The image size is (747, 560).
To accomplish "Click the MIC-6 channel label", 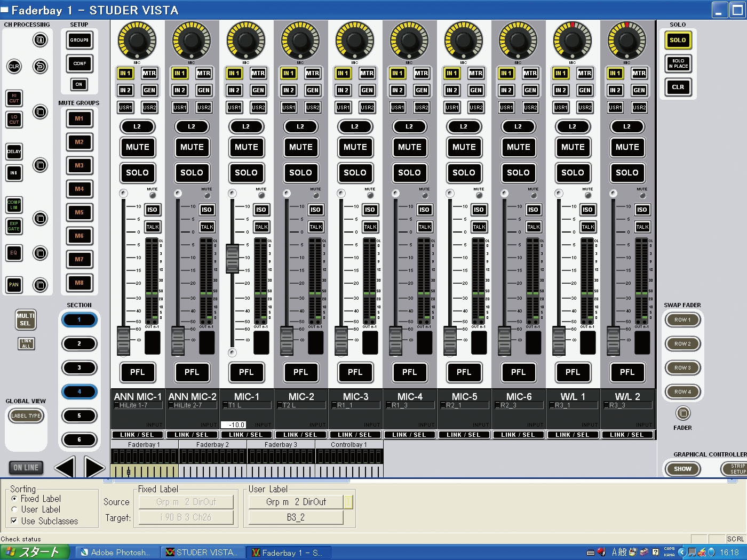I will point(519,397).
